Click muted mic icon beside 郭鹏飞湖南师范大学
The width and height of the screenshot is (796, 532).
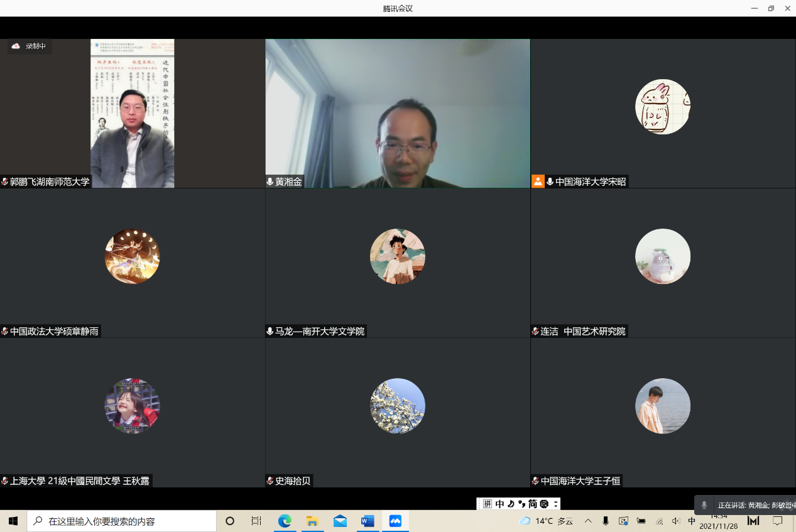click(x=5, y=182)
